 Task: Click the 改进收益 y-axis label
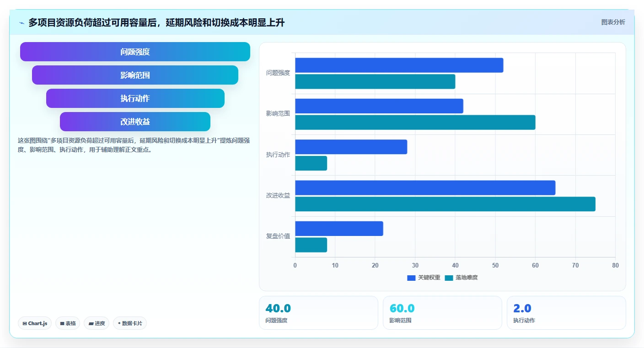(x=278, y=195)
